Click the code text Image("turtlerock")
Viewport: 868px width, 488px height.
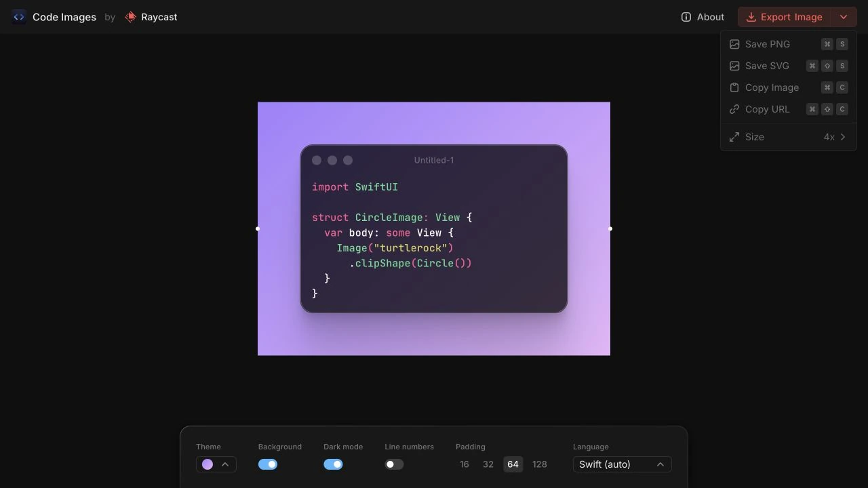point(395,248)
